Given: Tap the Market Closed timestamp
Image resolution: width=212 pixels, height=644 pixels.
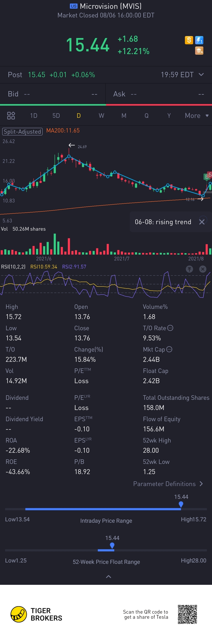Looking at the screenshot, I should pyautogui.click(x=106, y=15).
